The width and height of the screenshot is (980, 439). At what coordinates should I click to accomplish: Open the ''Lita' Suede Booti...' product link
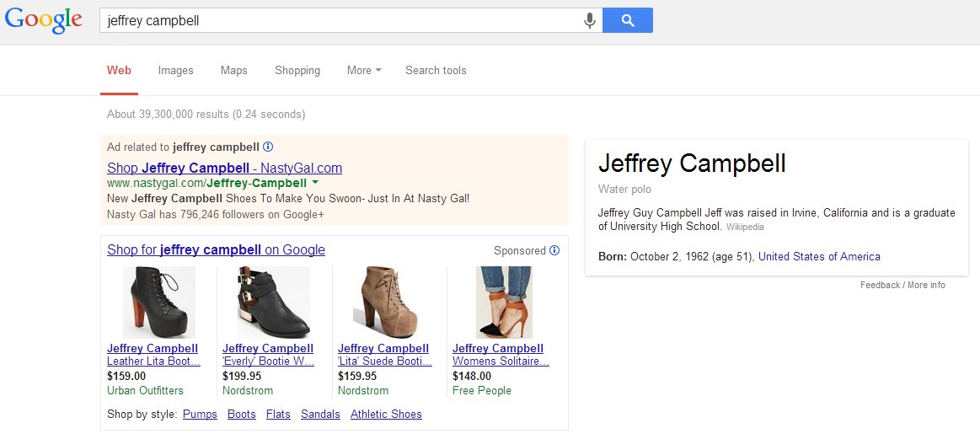(x=385, y=361)
